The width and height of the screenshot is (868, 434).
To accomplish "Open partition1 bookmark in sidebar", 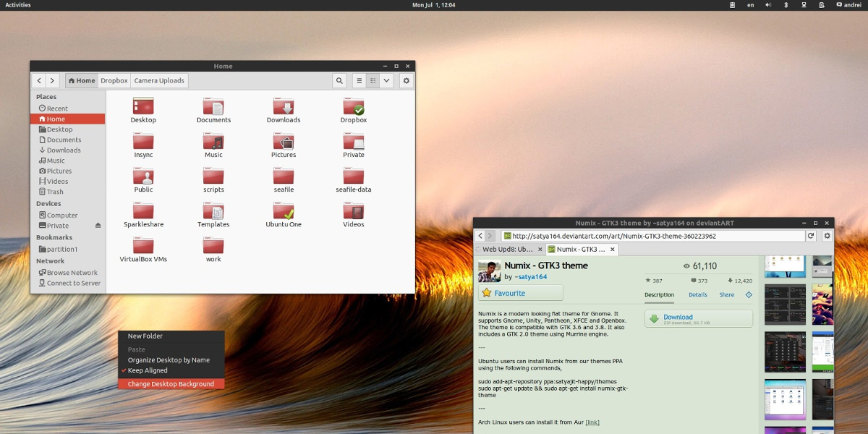I will click(68, 250).
